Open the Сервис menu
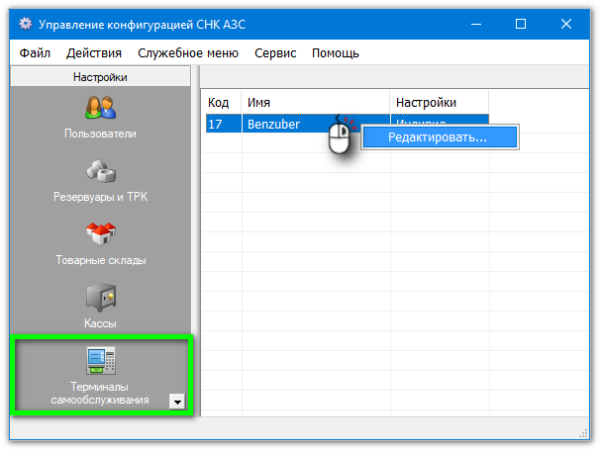The width and height of the screenshot is (600, 450). pyautogui.click(x=275, y=53)
